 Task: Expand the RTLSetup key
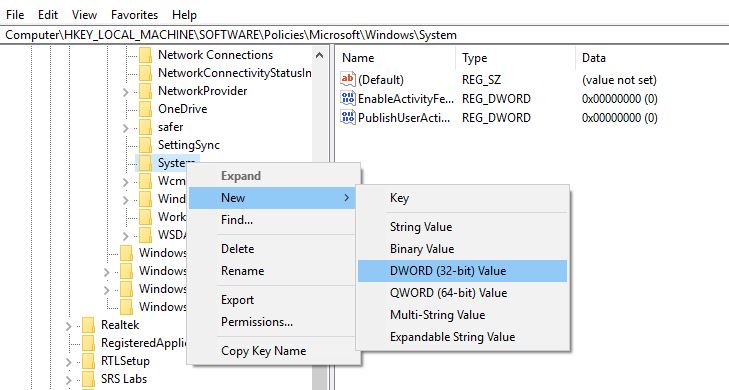pyautogui.click(x=69, y=362)
